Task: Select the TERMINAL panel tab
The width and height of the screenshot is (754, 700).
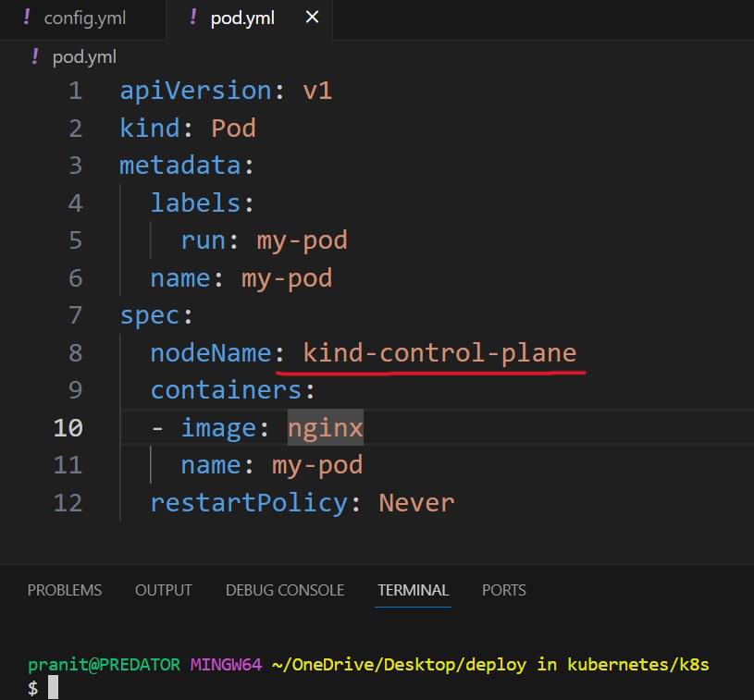Action: click(x=413, y=590)
